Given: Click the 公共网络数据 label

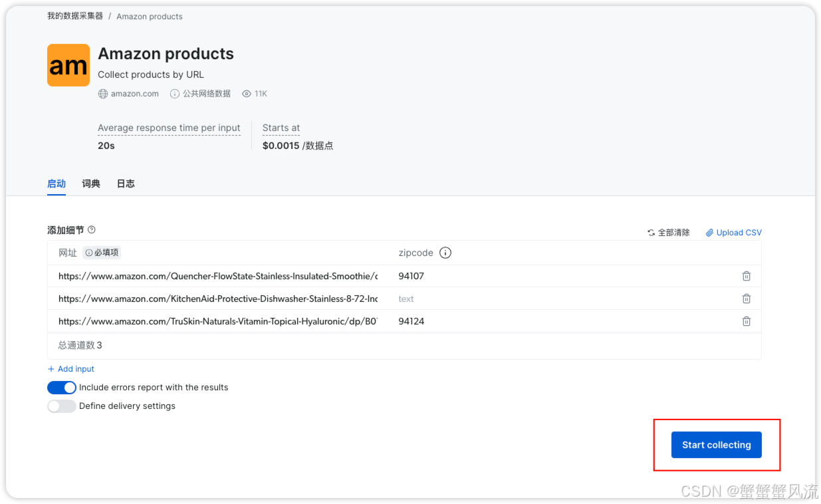Looking at the screenshot, I should (207, 94).
